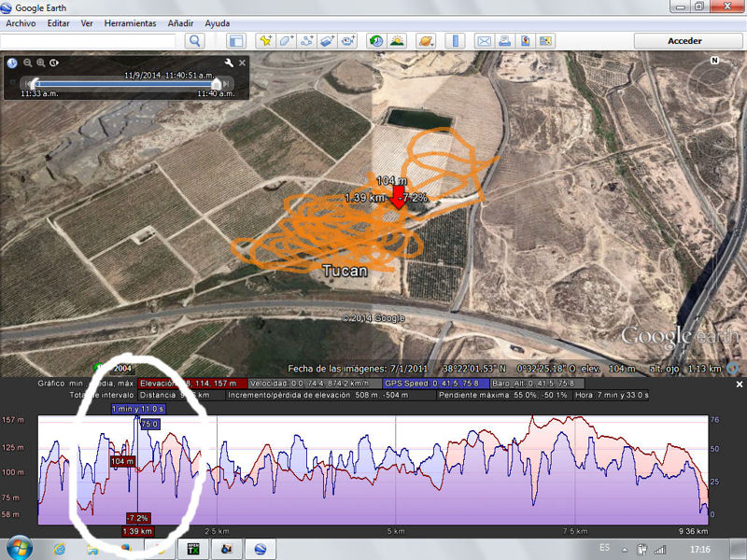
Task: Click Incremento/pérdida de elevación readout
Action: 331,395
